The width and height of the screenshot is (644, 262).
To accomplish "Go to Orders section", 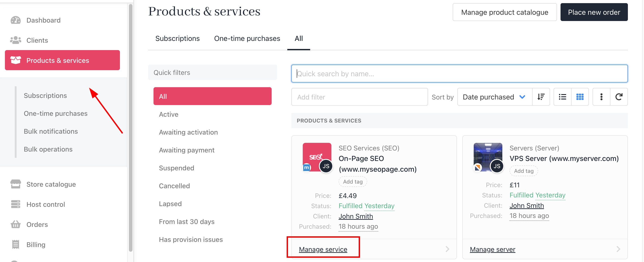I will click(x=37, y=224).
